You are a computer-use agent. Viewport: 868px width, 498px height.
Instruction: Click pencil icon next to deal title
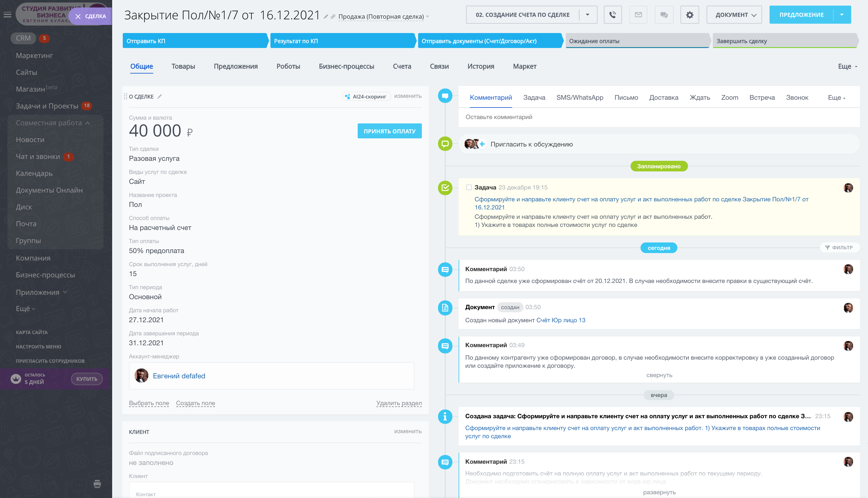pyautogui.click(x=326, y=17)
